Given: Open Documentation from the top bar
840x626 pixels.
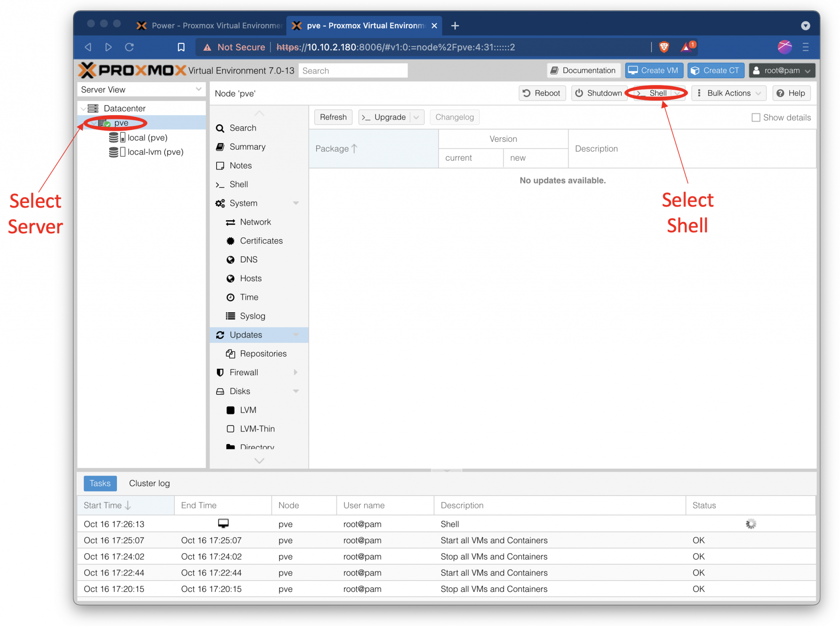Looking at the screenshot, I should [x=583, y=70].
